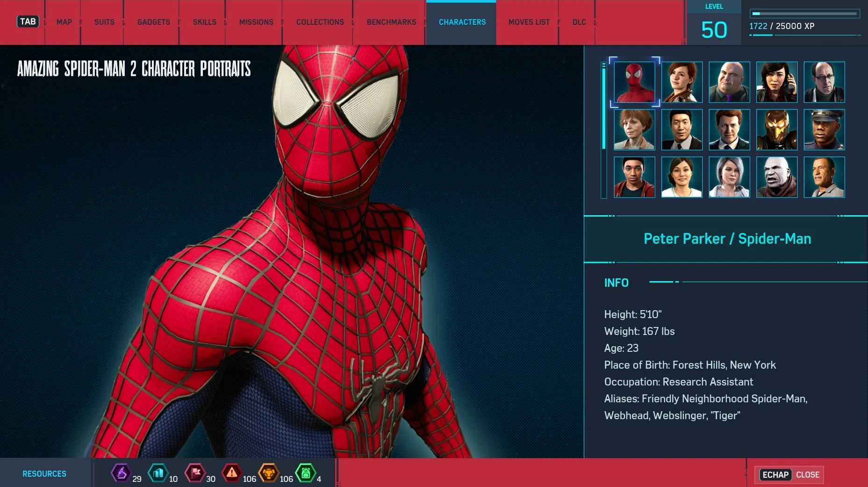Click the Aliases line

tap(706, 407)
